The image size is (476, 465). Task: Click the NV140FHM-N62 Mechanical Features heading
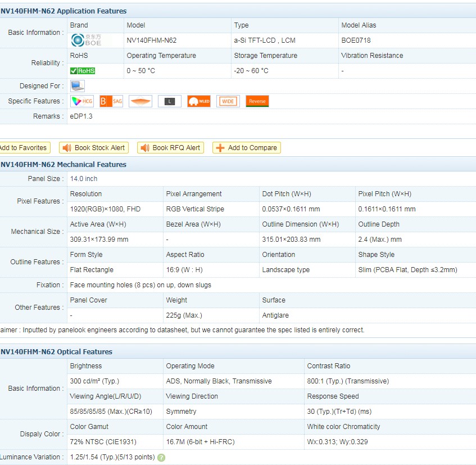point(63,164)
